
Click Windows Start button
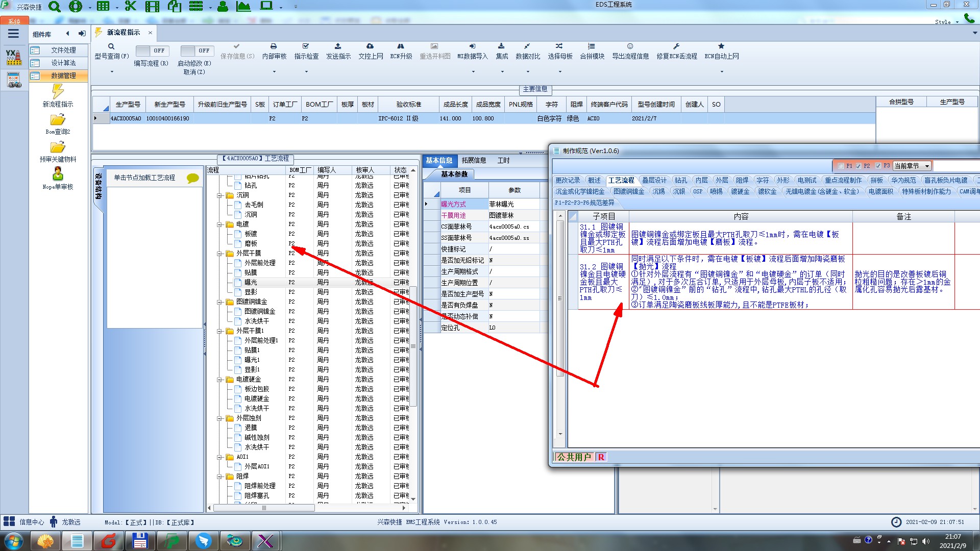point(14,541)
